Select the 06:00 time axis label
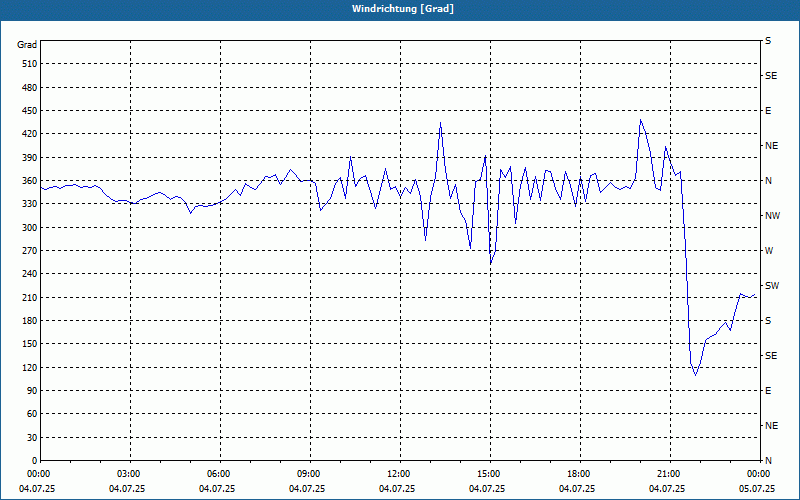Viewport: 800px width, 500px height. pyautogui.click(x=220, y=474)
